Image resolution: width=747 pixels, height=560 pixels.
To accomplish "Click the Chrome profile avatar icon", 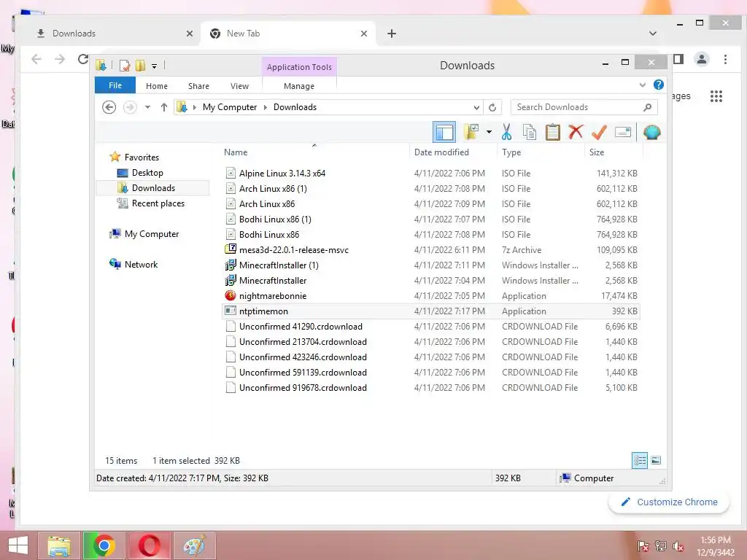I will pyautogui.click(x=702, y=59).
